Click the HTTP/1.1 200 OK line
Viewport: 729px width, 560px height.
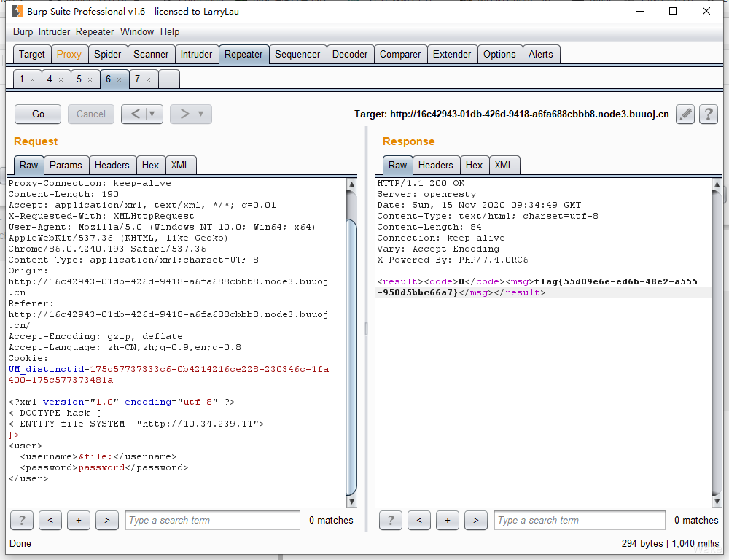click(421, 183)
